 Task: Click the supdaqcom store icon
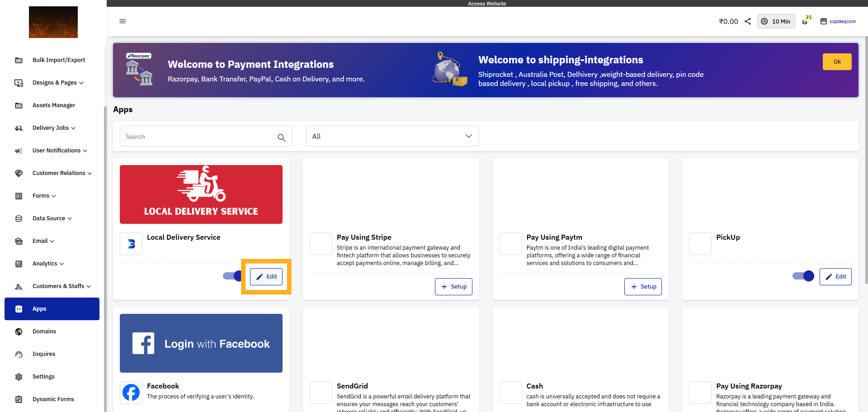823,21
